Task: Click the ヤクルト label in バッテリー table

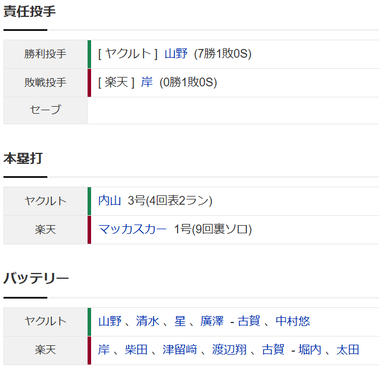Action: click(x=45, y=321)
